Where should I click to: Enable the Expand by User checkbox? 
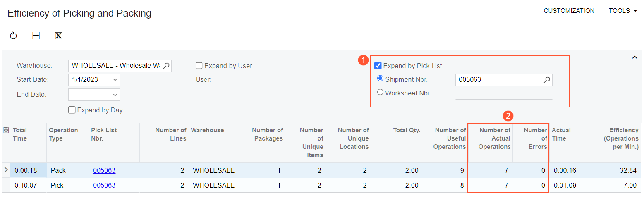[x=199, y=66]
